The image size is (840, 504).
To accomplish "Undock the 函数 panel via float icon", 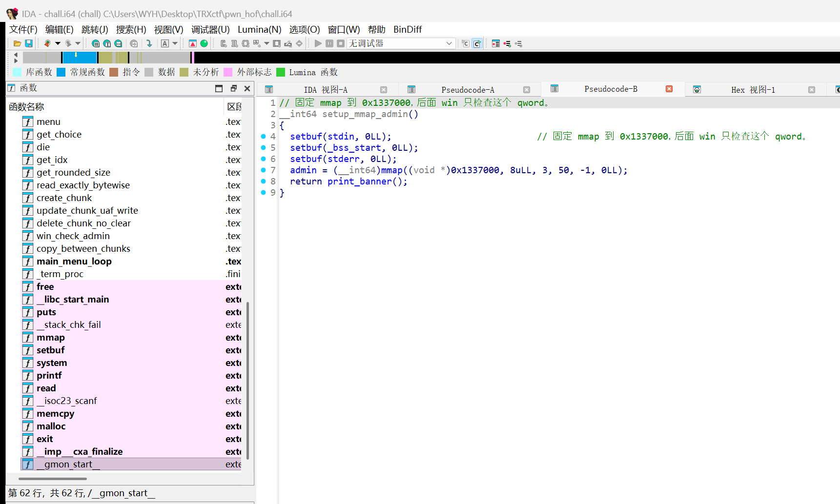I will [233, 88].
